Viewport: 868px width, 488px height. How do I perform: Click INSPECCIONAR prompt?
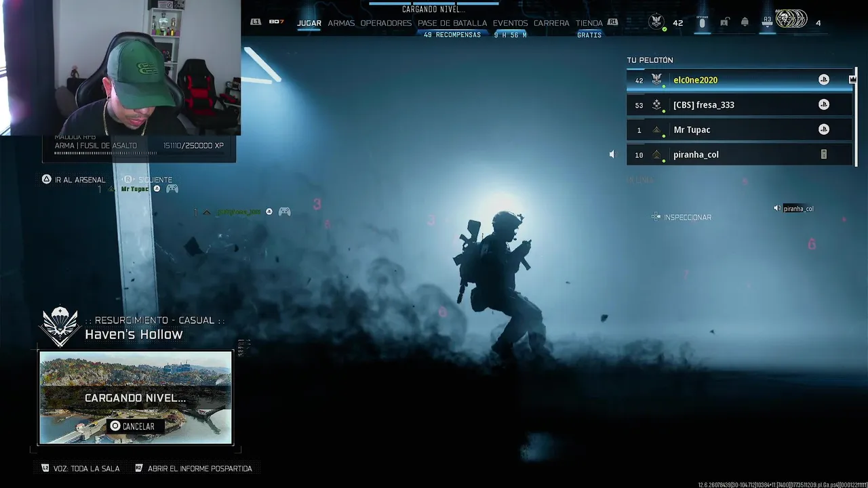point(682,217)
